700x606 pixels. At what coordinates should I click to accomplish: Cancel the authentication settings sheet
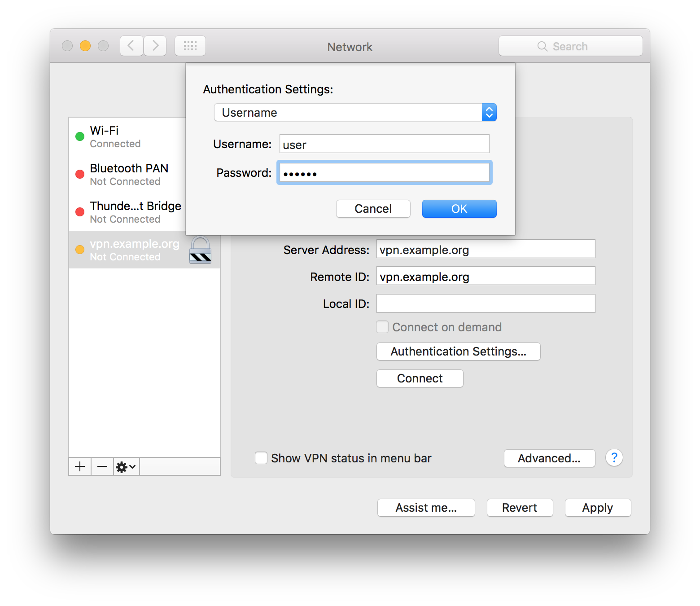pyautogui.click(x=373, y=209)
